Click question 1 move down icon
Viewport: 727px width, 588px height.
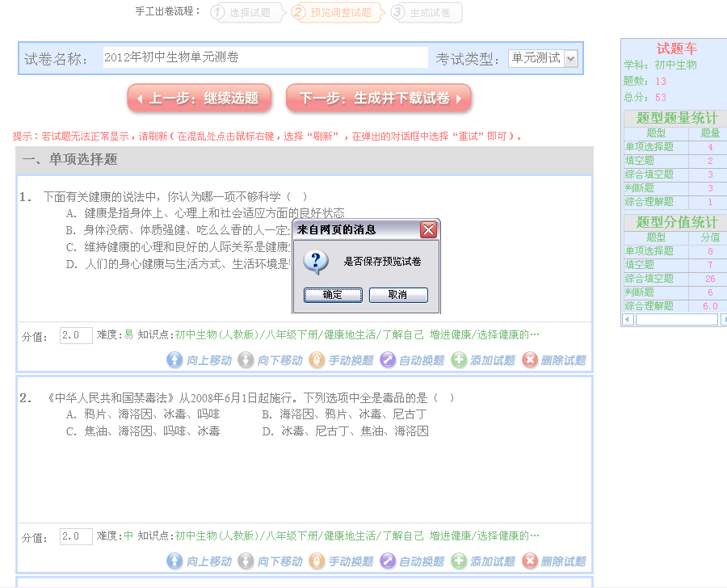pyautogui.click(x=246, y=360)
